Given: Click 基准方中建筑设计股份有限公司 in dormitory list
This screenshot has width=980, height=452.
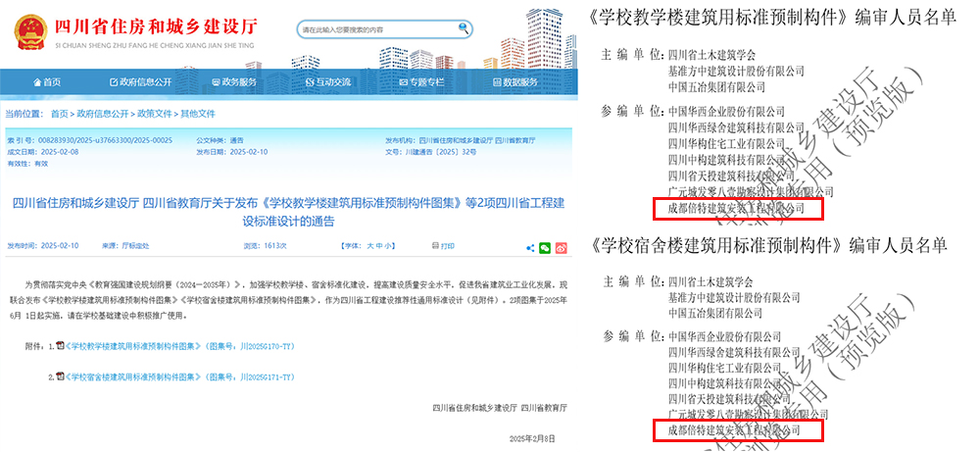Looking at the screenshot, I should [x=734, y=298].
